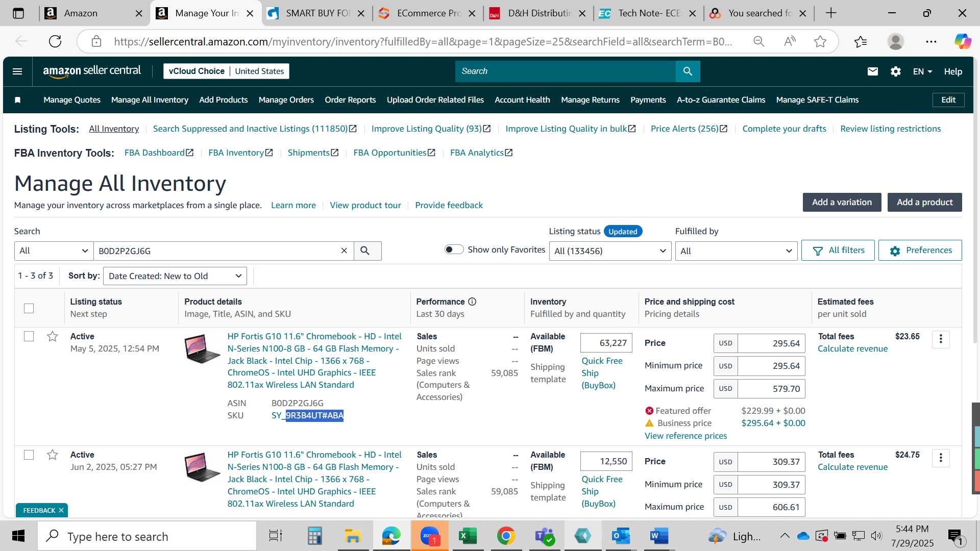
Task: Open browser read aloud icon
Action: [790, 41]
